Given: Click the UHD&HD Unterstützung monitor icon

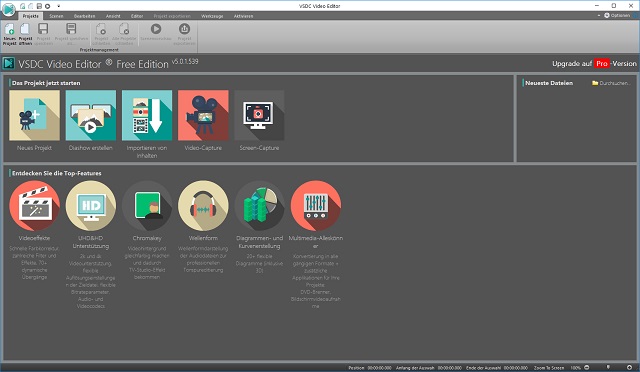Looking at the screenshot, I should (x=91, y=206).
